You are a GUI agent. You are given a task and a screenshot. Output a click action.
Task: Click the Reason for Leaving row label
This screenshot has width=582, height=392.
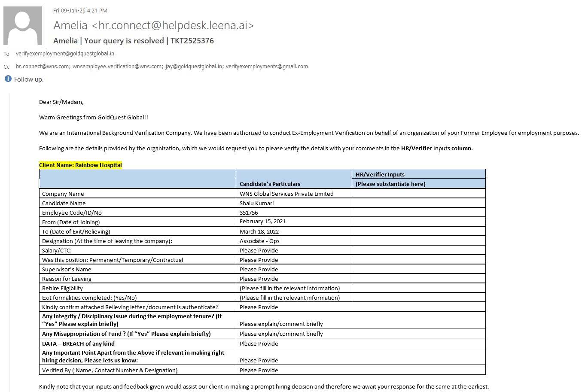tap(67, 279)
